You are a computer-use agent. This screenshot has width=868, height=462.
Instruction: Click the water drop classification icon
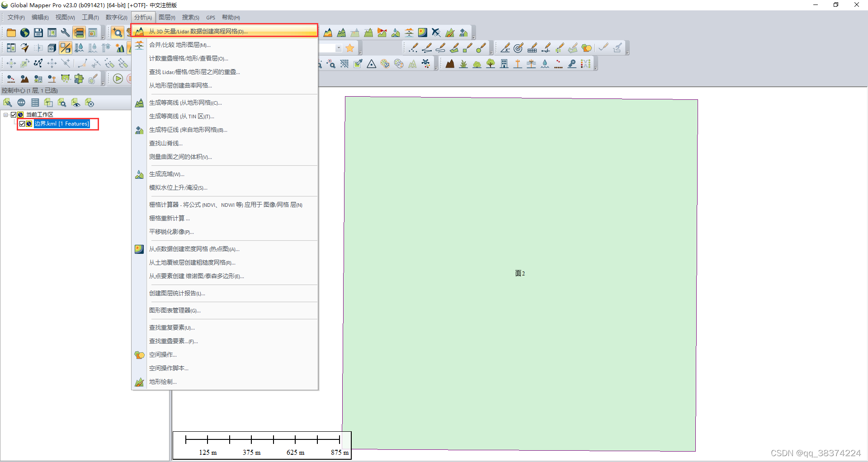[x=545, y=64]
